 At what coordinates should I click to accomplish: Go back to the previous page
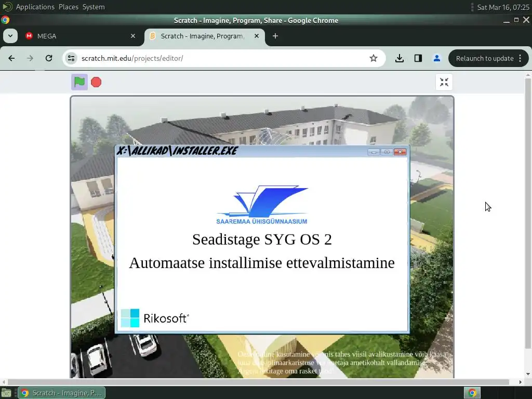[11, 58]
